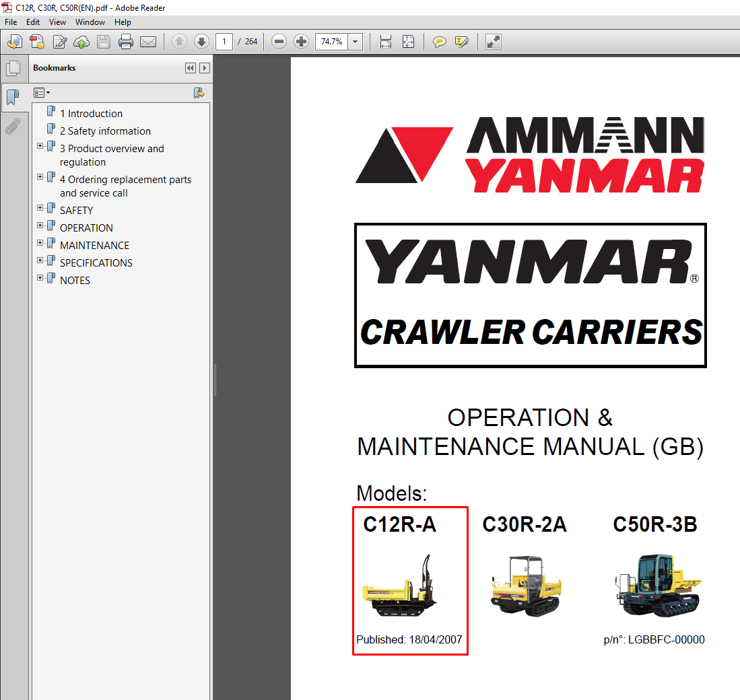Expand the MAINTENANCE bookmark node
The width and height of the screenshot is (740, 700).
pyautogui.click(x=40, y=243)
